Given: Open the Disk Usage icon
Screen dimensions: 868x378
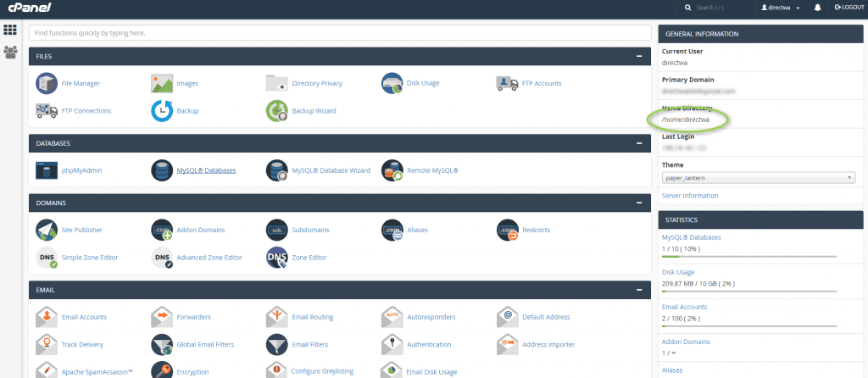Looking at the screenshot, I should point(392,83).
